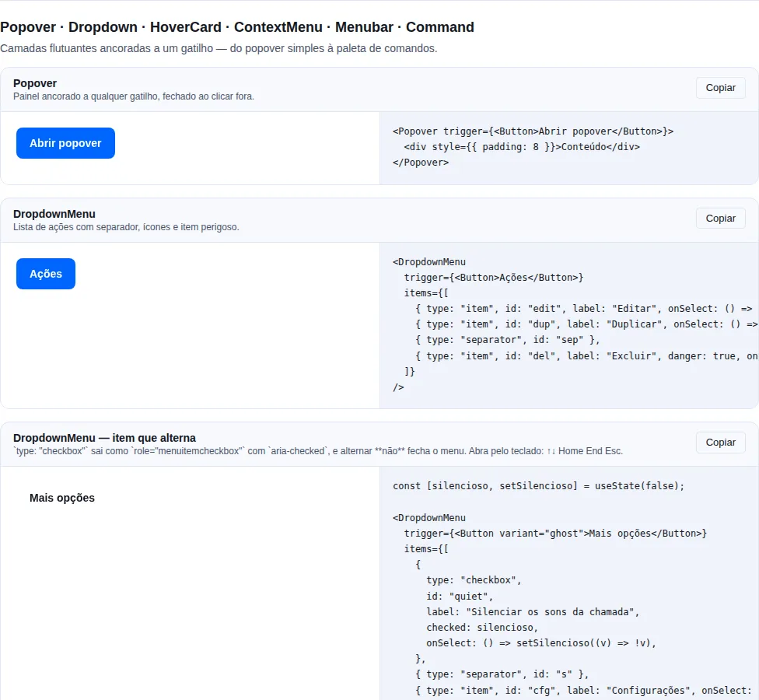
Task: Click code line with label "Duplicar"
Action: pos(586,324)
